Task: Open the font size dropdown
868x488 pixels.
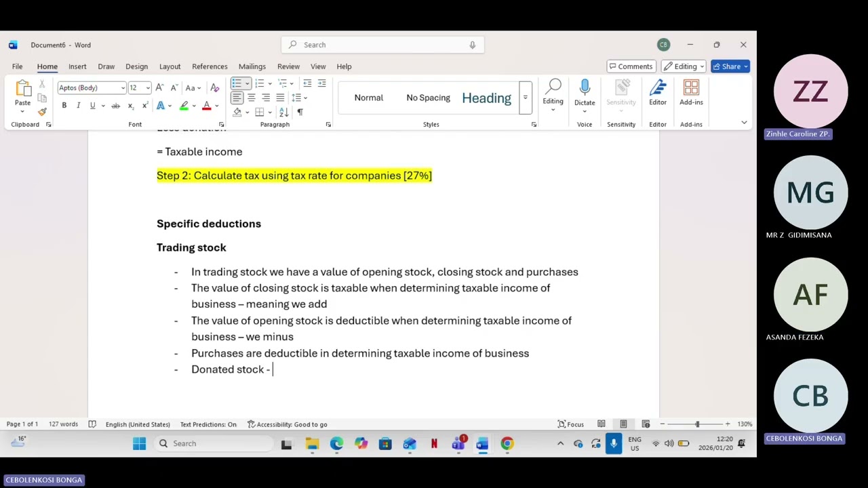Action: coord(148,88)
